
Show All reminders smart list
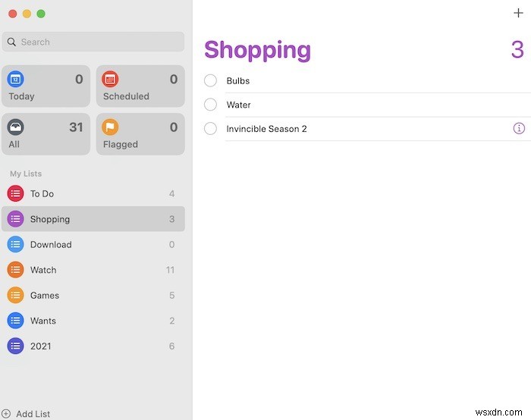[x=46, y=134]
